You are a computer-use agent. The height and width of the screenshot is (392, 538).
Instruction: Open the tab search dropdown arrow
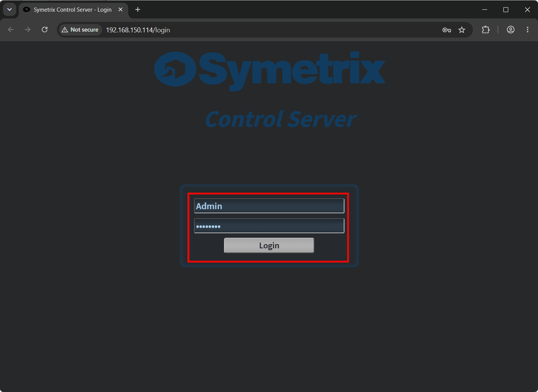[9, 10]
